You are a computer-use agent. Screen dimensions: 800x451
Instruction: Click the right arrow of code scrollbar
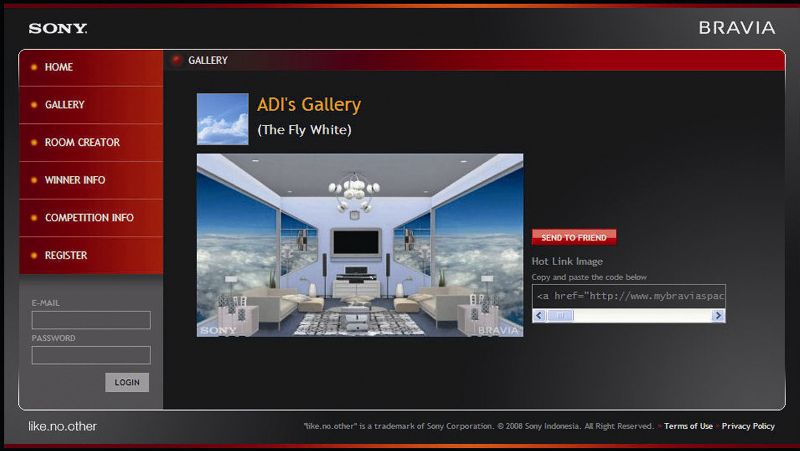(x=718, y=316)
